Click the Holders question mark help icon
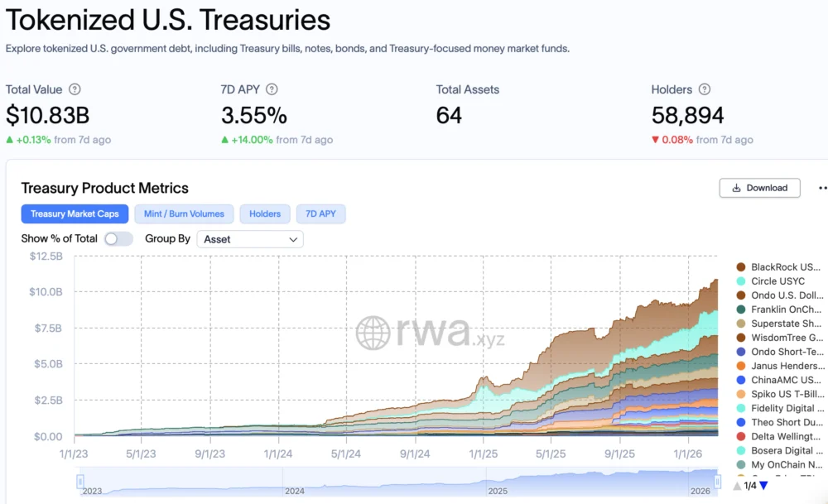Screen dimensions: 828x504 704,89
